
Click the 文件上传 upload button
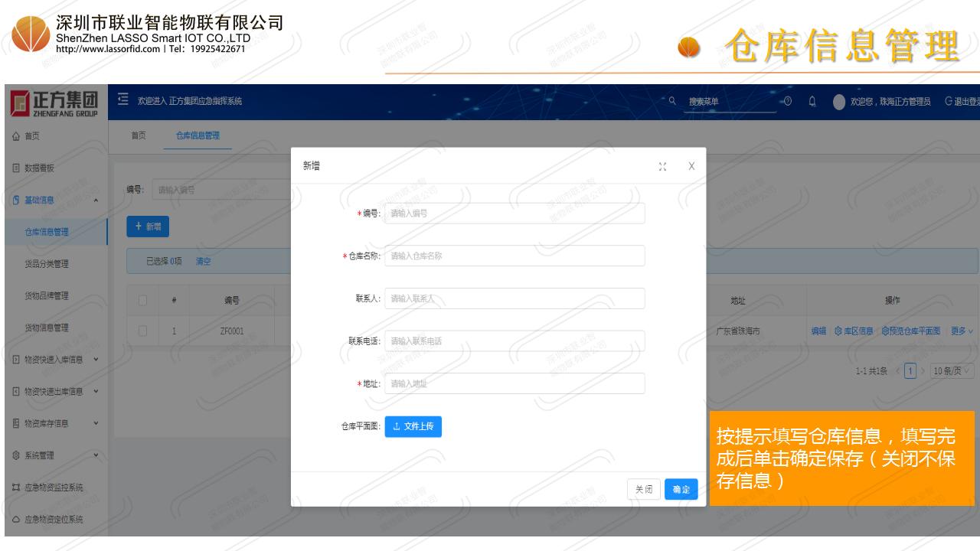413,426
